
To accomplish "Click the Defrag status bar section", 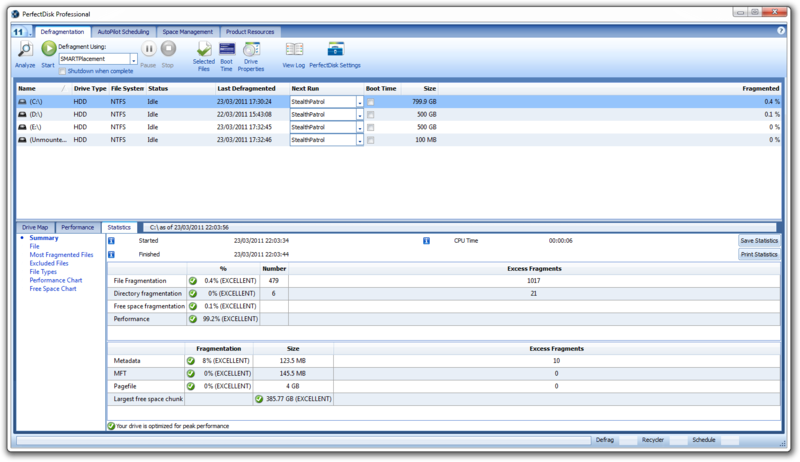I will pyautogui.click(x=605, y=440).
